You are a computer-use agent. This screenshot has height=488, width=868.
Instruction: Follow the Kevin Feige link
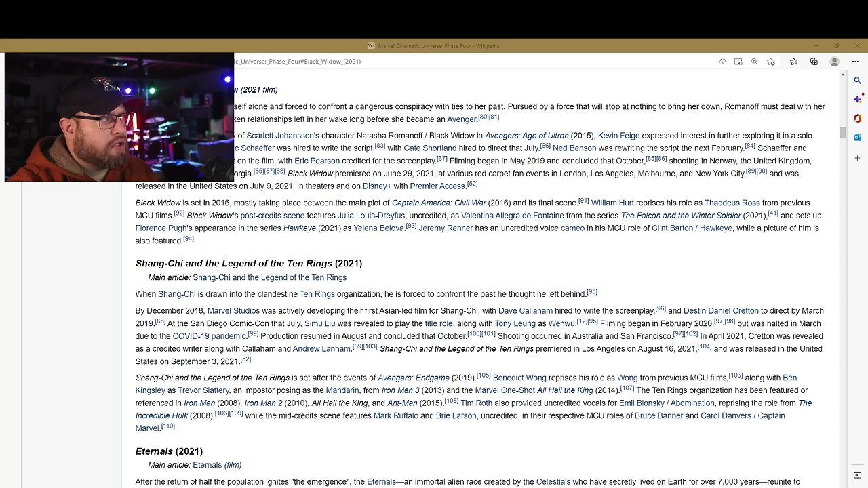[618, 136]
